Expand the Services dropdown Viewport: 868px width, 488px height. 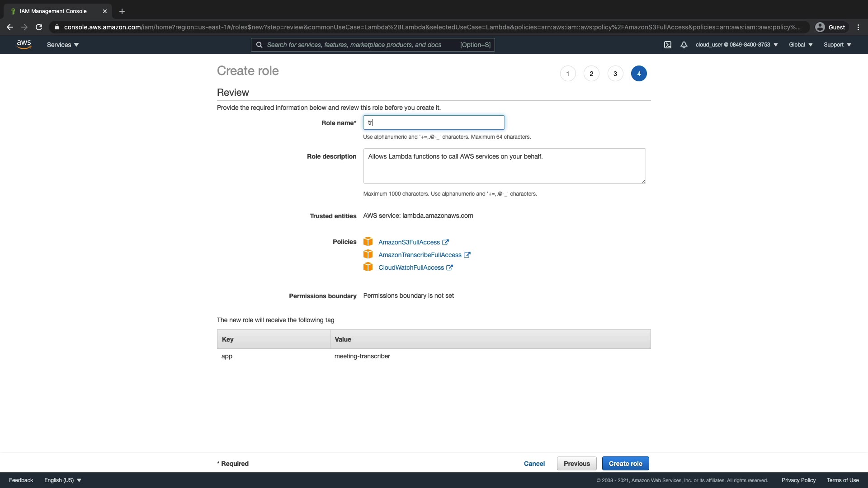tap(63, 45)
